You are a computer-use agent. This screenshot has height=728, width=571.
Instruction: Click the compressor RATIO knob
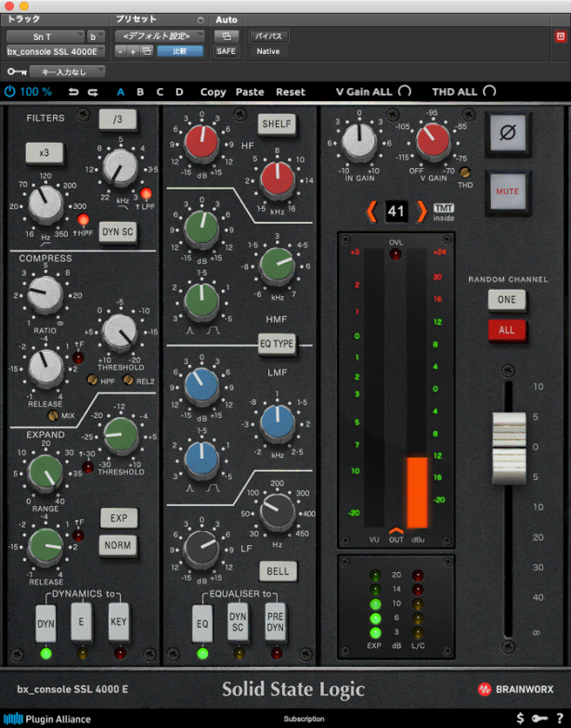click(x=45, y=293)
